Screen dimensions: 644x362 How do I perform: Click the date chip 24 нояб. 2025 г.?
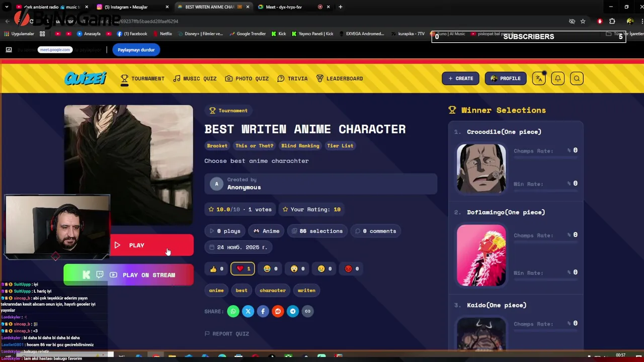coord(238,247)
